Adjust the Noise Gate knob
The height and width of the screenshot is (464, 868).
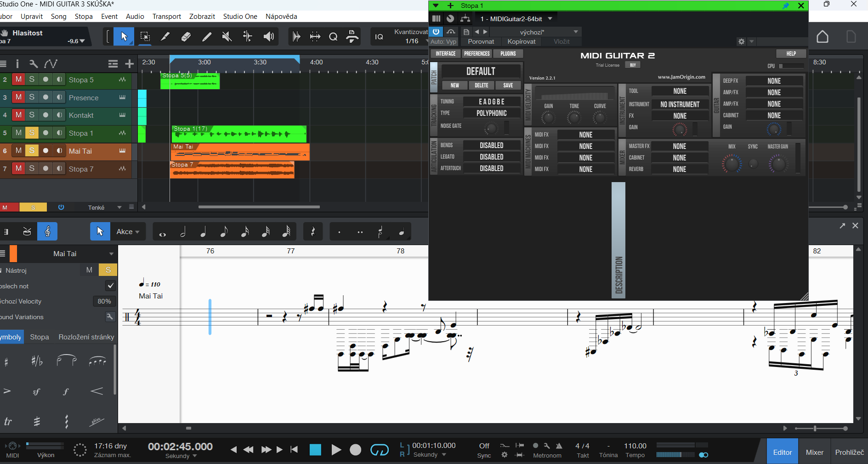[491, 128]
